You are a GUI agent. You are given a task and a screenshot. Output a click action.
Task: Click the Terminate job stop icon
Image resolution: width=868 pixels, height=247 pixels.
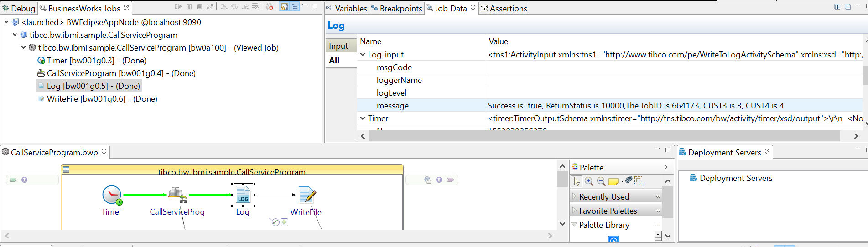[x=199, y=7]
